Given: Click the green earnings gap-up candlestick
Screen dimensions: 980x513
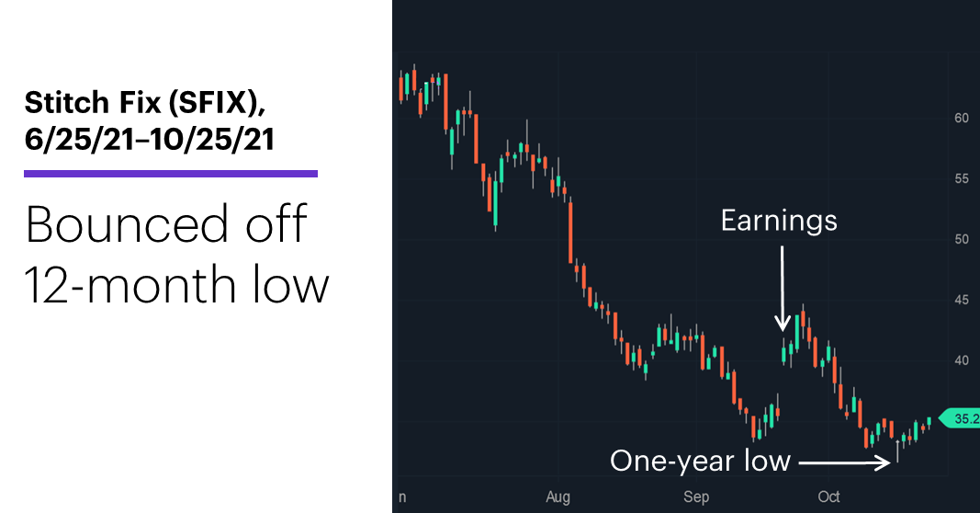Looking at the screenshot, I should coord(783,354).
